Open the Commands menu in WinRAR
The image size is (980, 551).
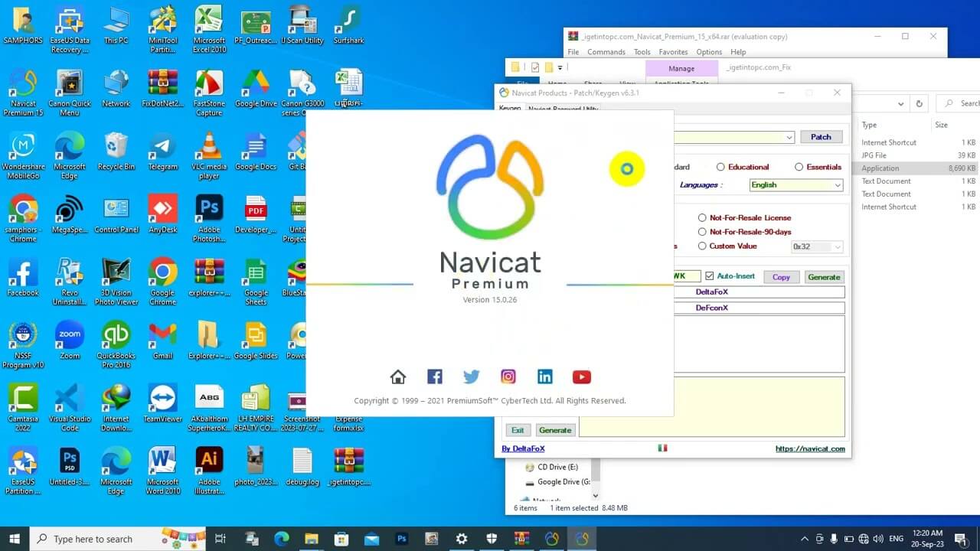point(606,52)
